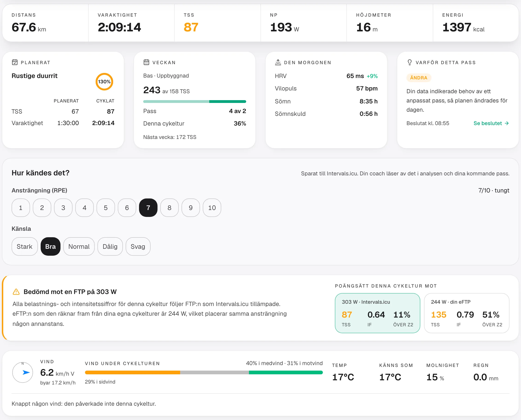Click the byar 17.2 km/h gust text
Image resolution: width=521 pixels, height=420 pixels.
point(58,383)
